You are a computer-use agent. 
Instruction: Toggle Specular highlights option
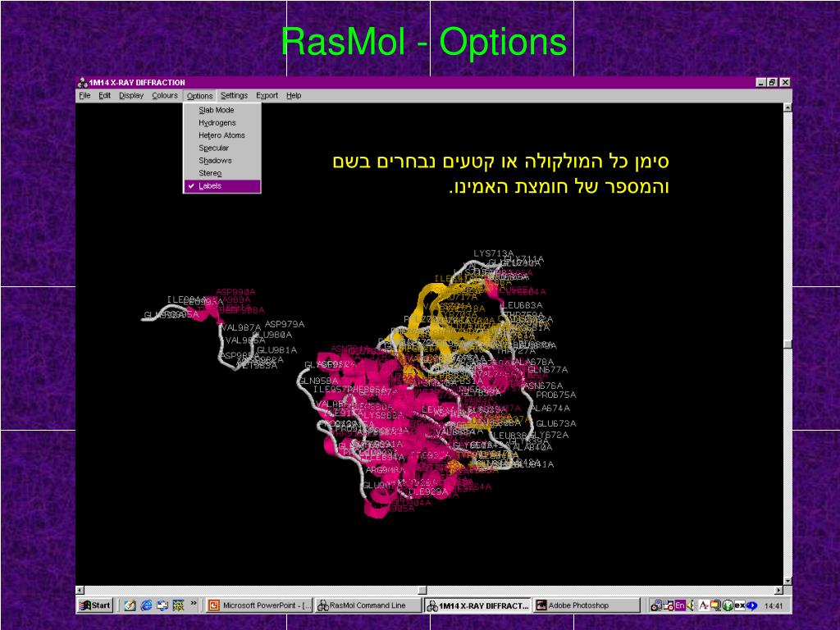[x=222, y=148]
